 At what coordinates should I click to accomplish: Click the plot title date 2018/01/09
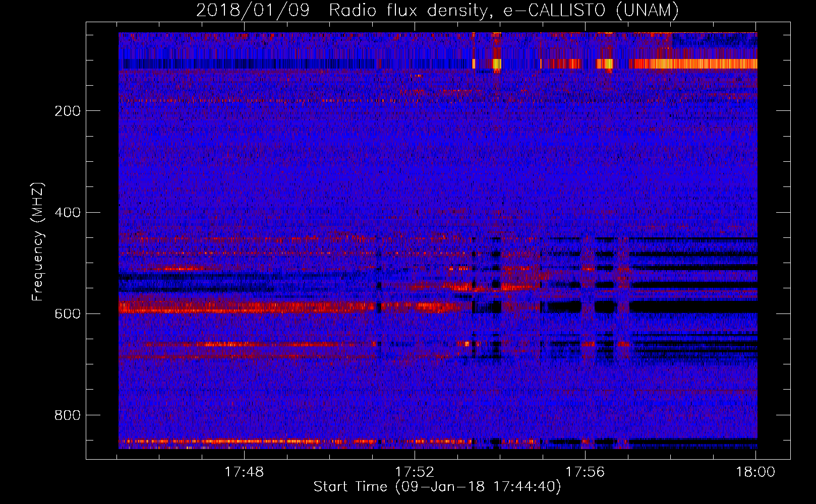tap(253, 10)
